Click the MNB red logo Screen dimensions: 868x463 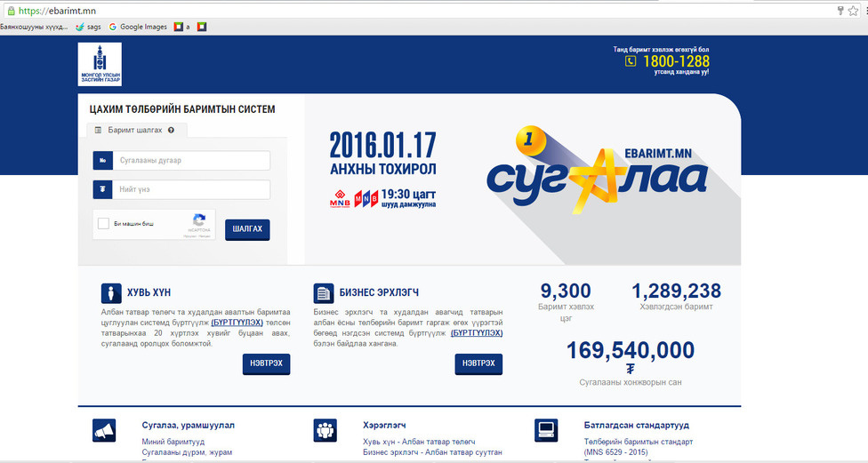tap(340, 198)
